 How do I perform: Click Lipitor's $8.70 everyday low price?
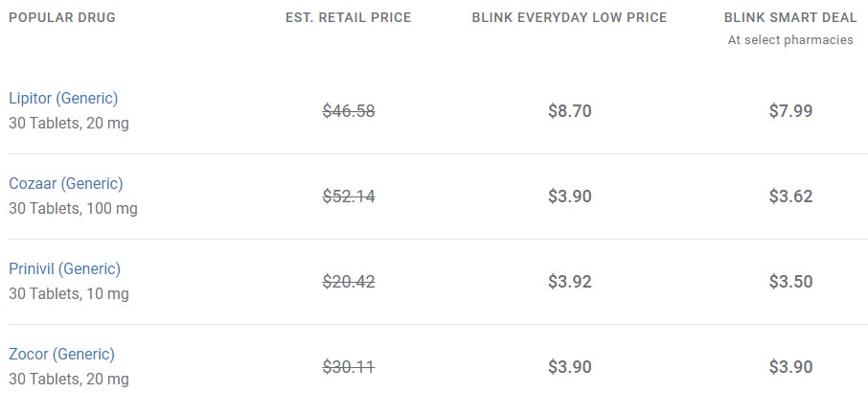coord(570,111)
